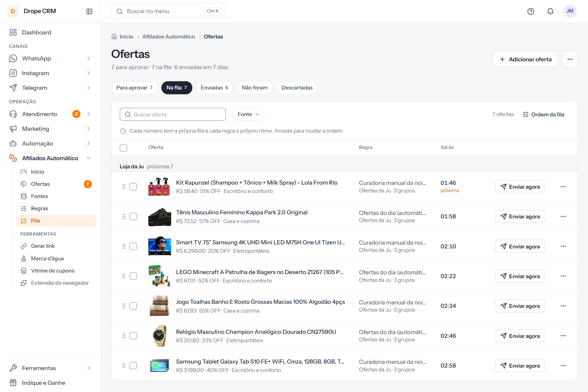Grab drag handle of Smart TV Samsung row
This screenshot has width=588, height=392.
pyautogui.click(x=124, y=247)
